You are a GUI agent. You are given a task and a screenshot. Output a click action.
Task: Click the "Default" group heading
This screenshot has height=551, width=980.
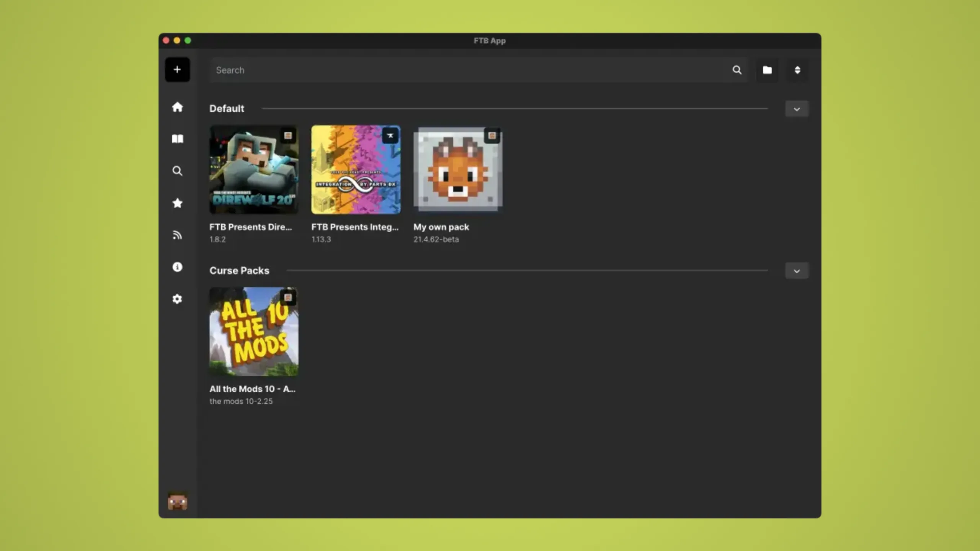[x=227, y=108]
